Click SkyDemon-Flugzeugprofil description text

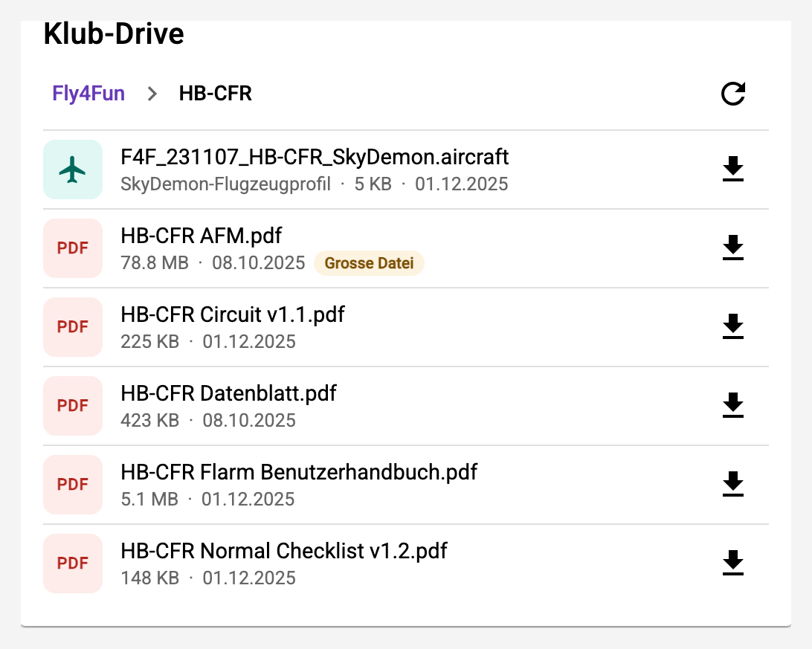tap(225, 184)
